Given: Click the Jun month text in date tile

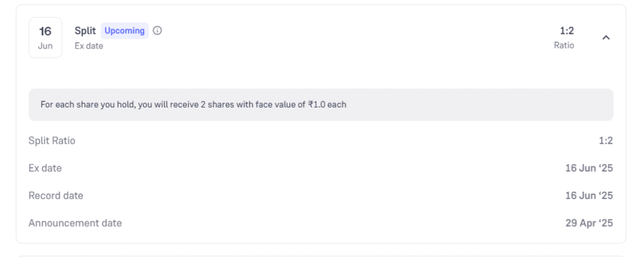Looking at the screenshot, I should click(x=45, y=46).
